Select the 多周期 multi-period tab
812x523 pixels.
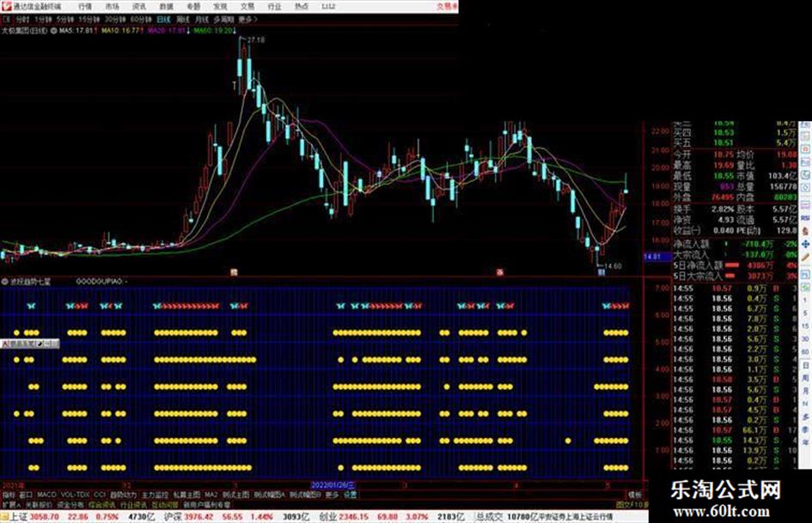(x=223, y=20)
